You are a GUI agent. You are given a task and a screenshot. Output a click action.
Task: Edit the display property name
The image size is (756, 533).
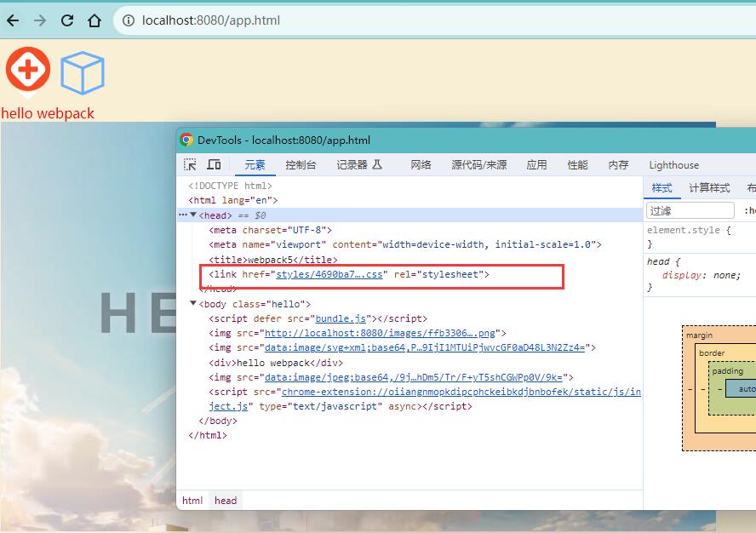coord(681,275)
